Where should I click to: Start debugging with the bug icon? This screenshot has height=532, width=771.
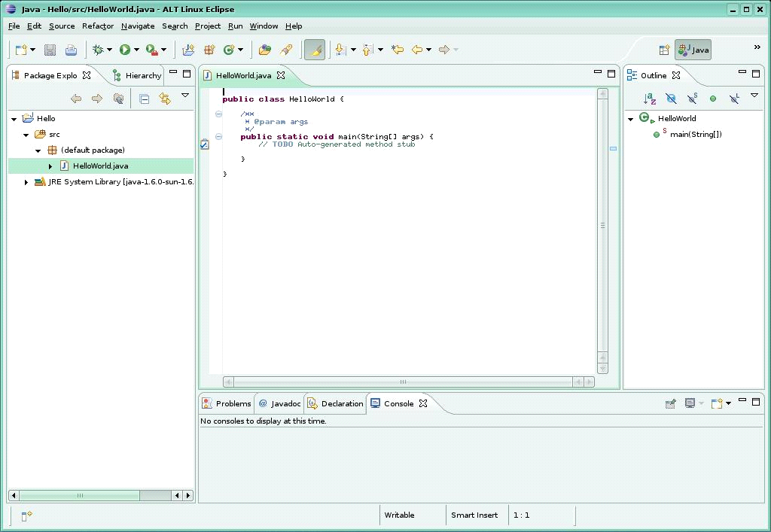point(98,50)
